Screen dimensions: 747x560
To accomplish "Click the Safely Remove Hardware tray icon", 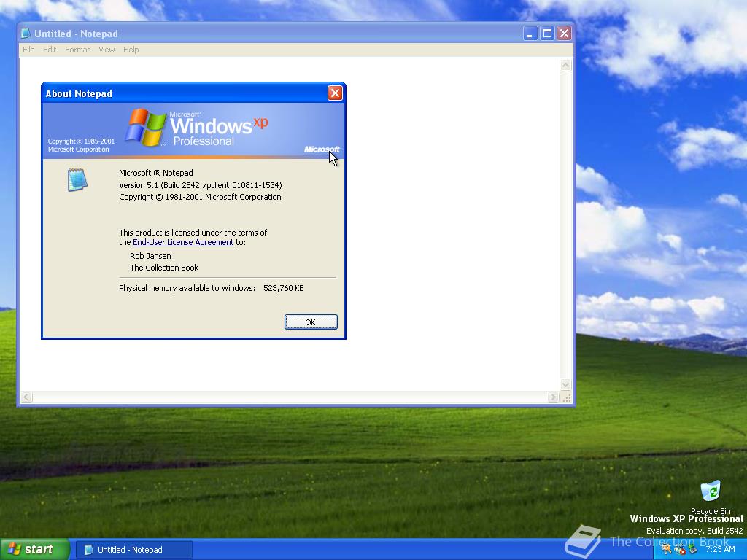I will tap(693, 549).
